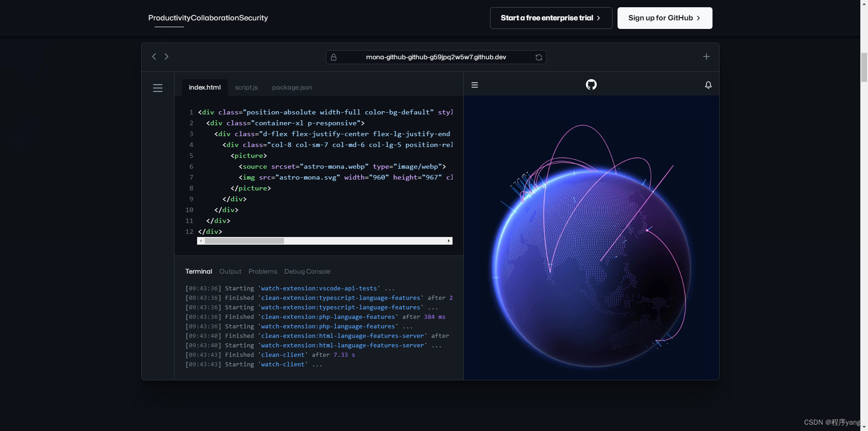The height and width of the screenshot is (431, 868).
Task: Click terminal line Finished clean-extension:php-language-features
Action: (315, 317)
